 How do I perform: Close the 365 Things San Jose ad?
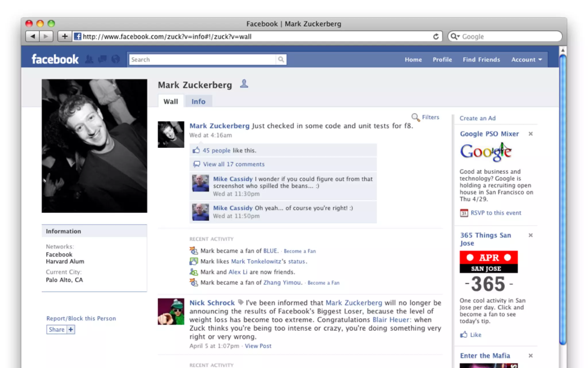click(531, 235)
